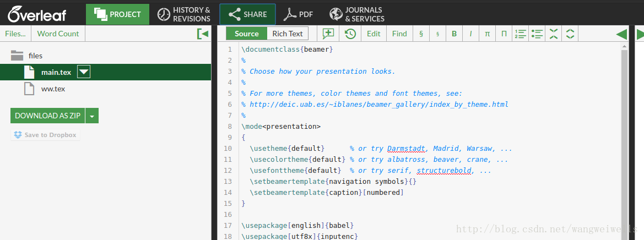
Task: Open ww.tex file
Action: point(53,89)
